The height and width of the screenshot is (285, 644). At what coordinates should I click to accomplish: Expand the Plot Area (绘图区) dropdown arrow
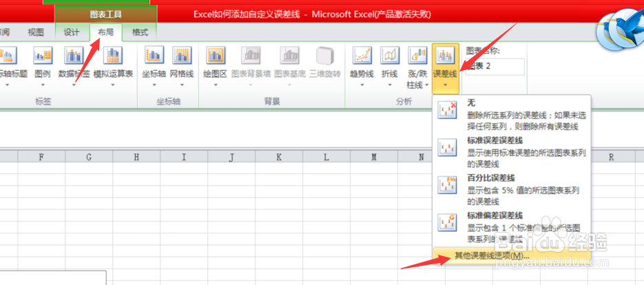click(x=216, y=85)
